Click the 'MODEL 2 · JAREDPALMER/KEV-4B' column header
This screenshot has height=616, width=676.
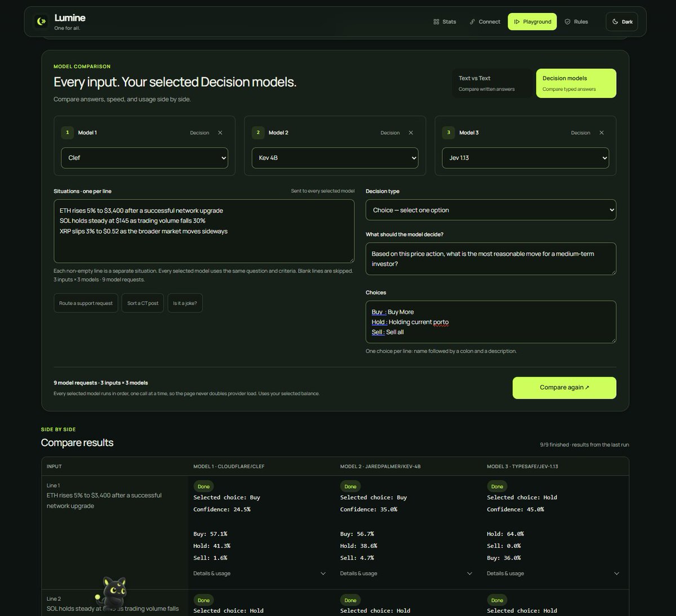tap(380, 467)
